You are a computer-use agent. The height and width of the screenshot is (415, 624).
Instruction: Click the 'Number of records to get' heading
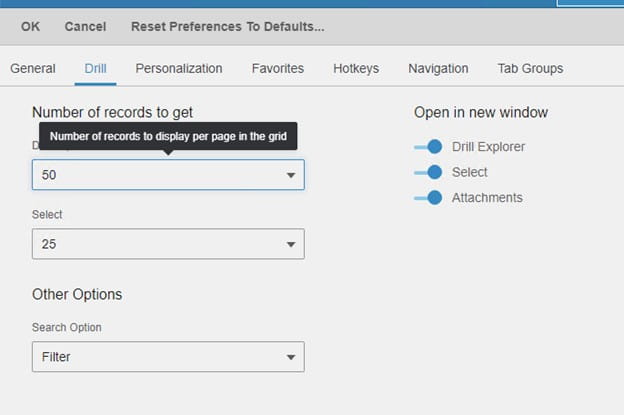(x=112, y=113)
